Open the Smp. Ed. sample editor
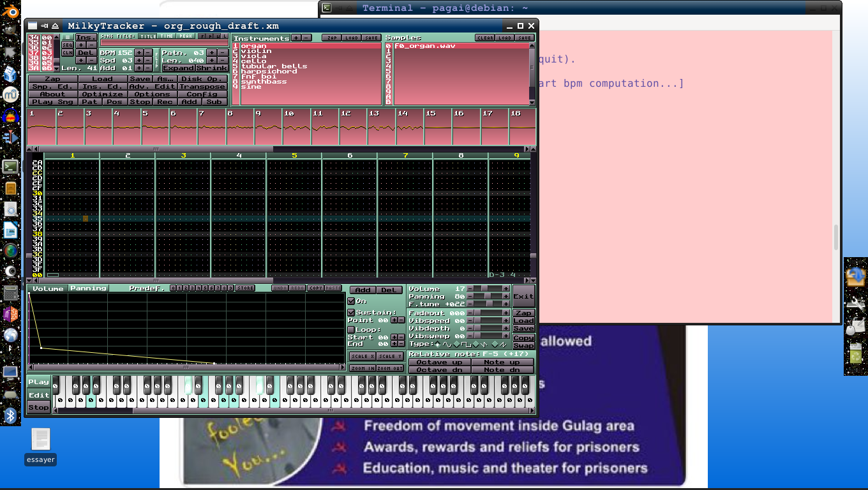The image size is (868, 490). [x=52, y=87]
